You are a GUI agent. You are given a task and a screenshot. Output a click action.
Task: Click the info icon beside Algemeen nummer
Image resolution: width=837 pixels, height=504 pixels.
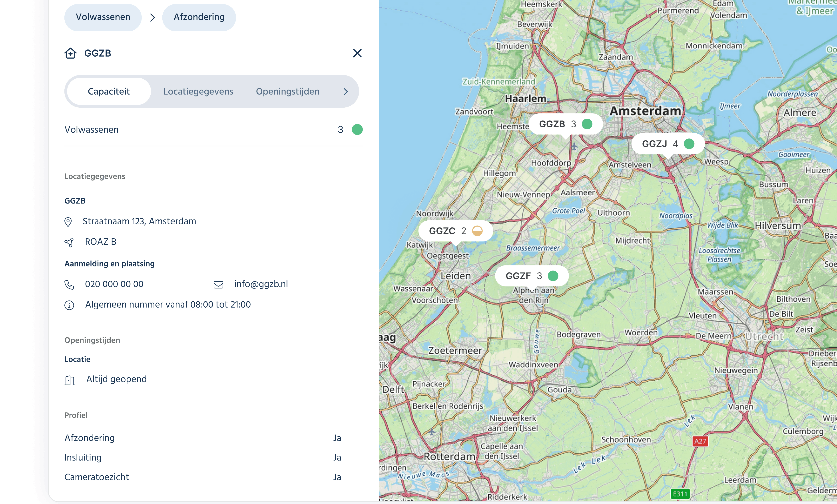coord(69,305)
